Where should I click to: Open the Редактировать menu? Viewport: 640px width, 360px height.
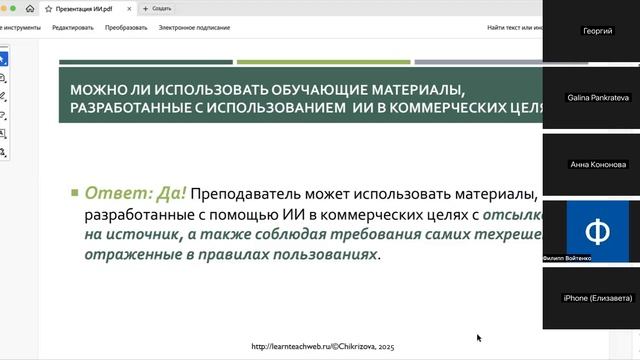(73, 28)
